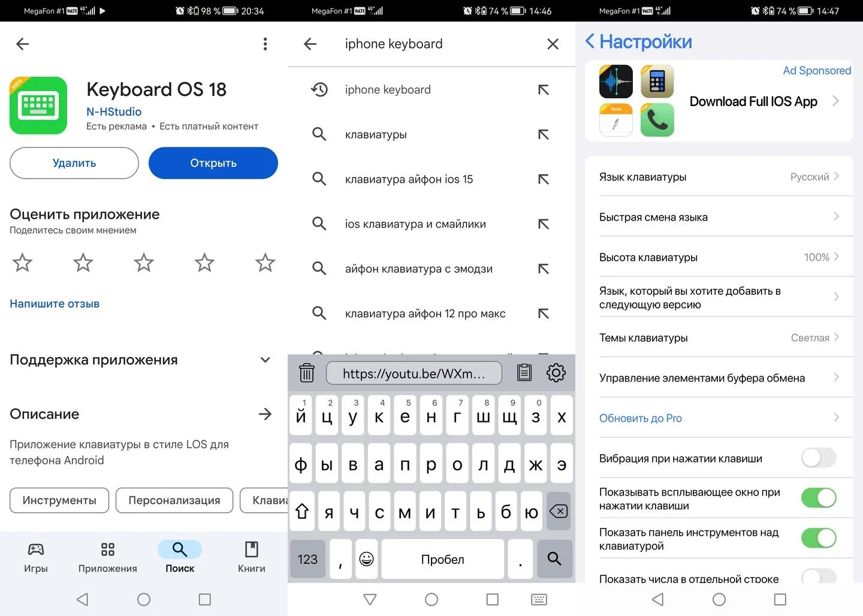Screen dimensions: 863x616
Task: Tap back arrow in search screen
Action: 310,44
